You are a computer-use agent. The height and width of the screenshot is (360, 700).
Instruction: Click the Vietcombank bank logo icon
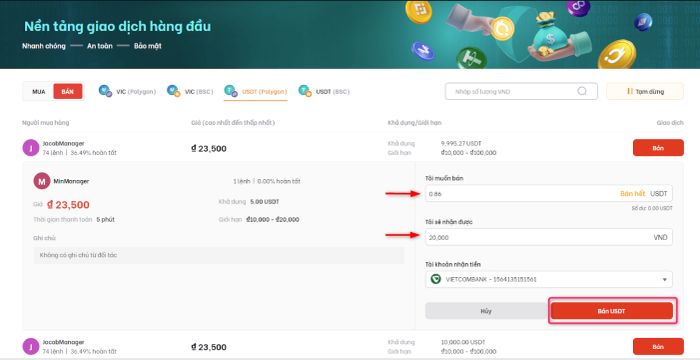436,279
